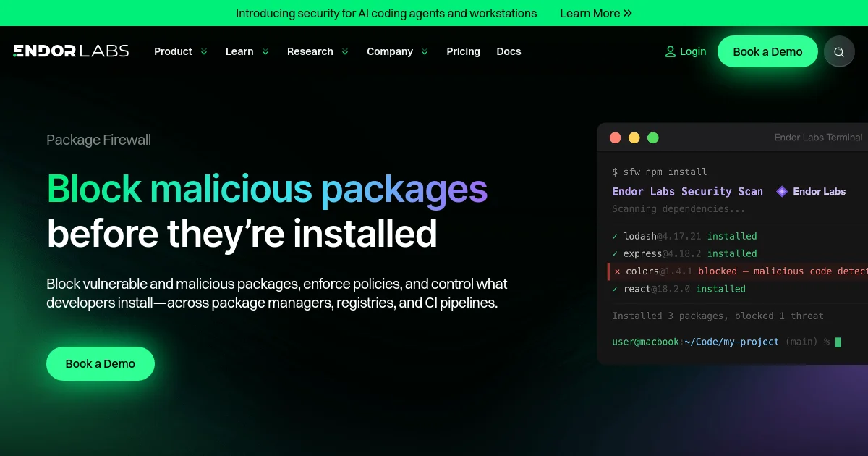Click Book a Demo below hero text
868x456 pixels.
click(x=101, y=363)
